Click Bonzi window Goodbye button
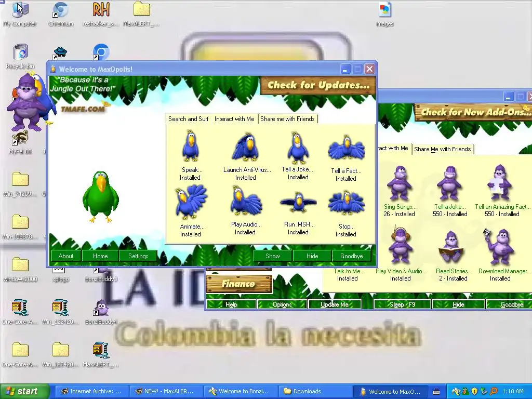The height and width of the screenshot is (399, 532). click(510, 304)
